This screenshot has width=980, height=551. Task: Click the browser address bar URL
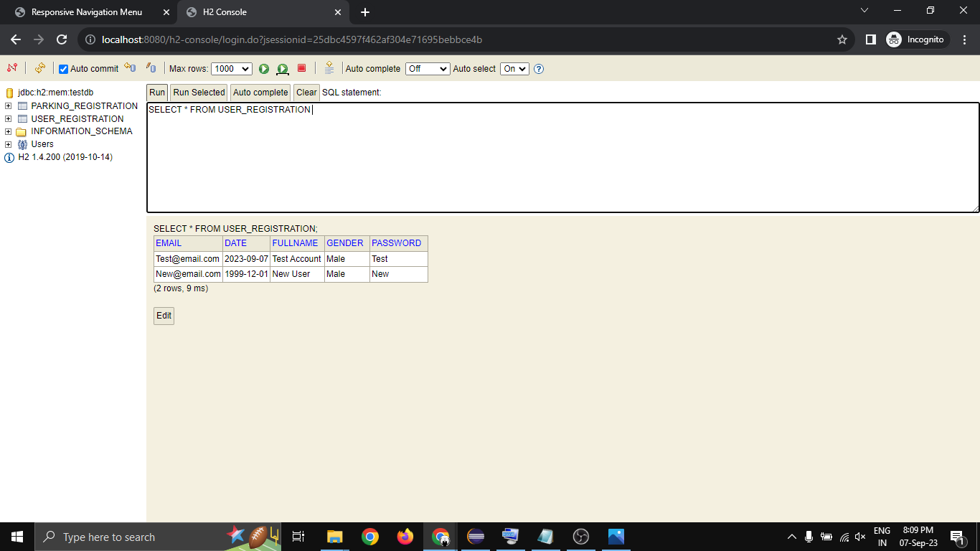click(x=292, y=39)
